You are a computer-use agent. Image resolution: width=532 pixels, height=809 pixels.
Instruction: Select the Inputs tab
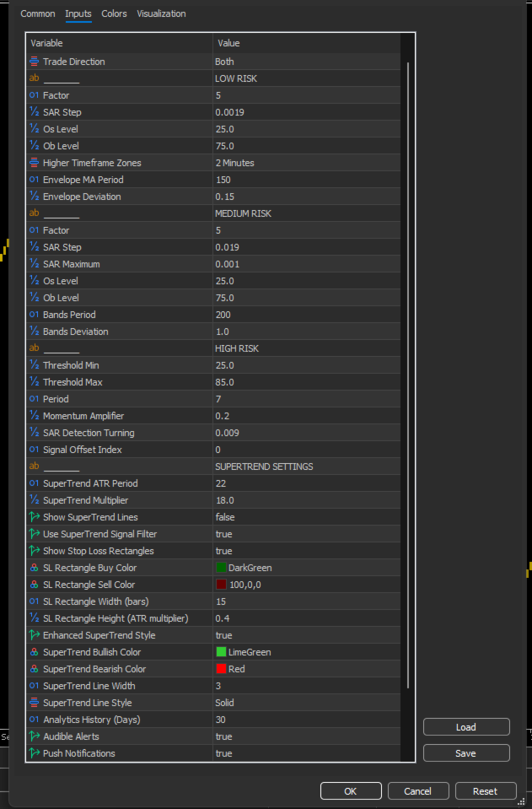pyautogui.click(x=78, y=14)
